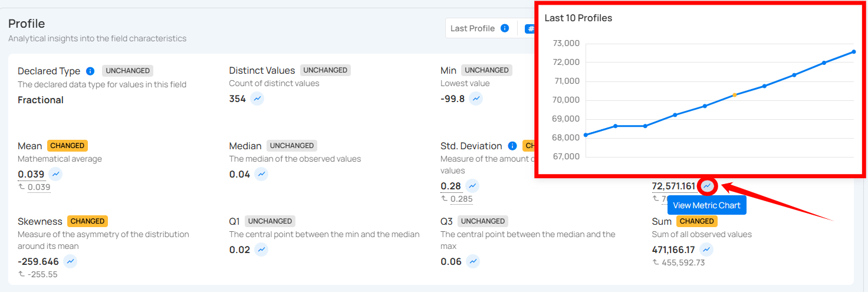Click the info icon beside Declared Type

pyautogui.click(x=90, y=71)
